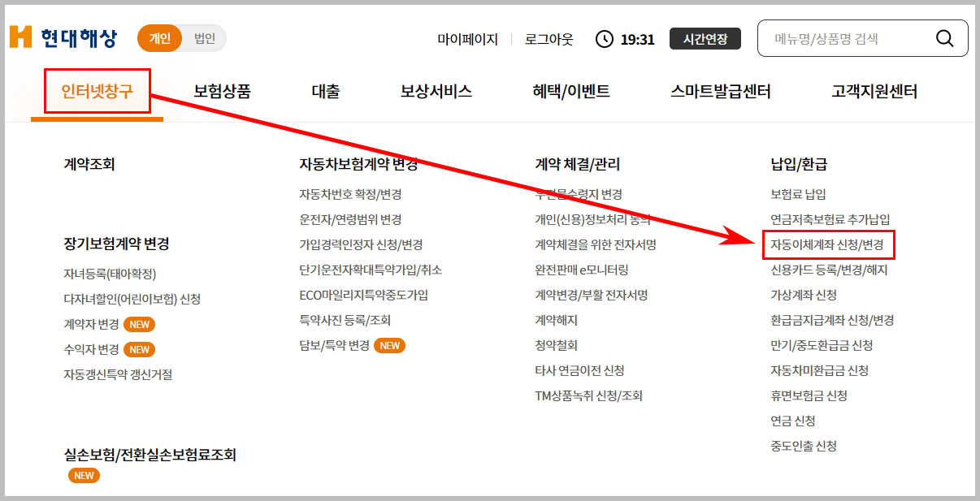Switch to 법인 toggle option
This screenshot has width=980, height=501.
click(x=205, y=38)
